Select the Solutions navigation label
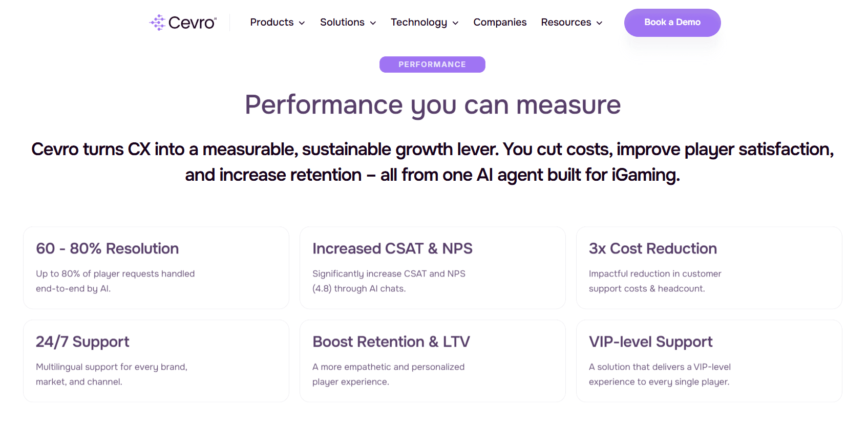The height and width of the screenshot is (425, 868). 342,22
